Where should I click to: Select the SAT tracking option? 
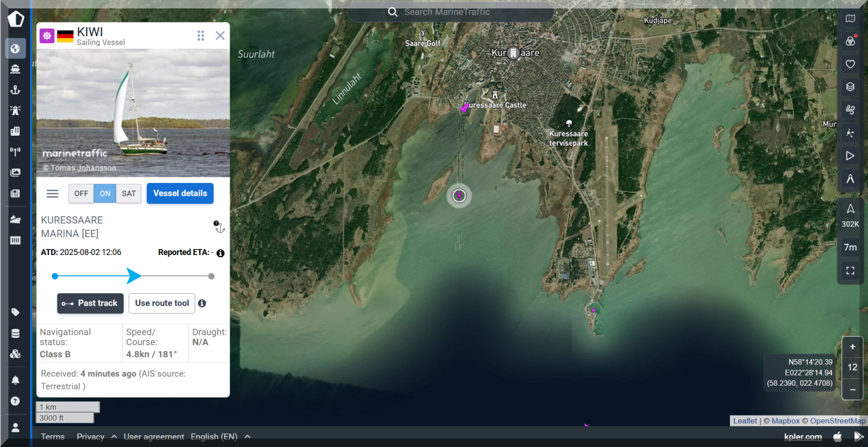(129, 193)
